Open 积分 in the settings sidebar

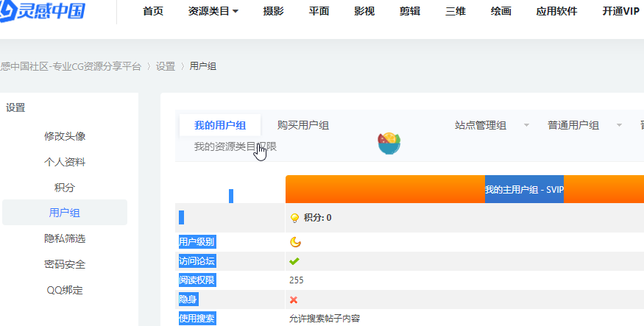[x=65, y=188]
